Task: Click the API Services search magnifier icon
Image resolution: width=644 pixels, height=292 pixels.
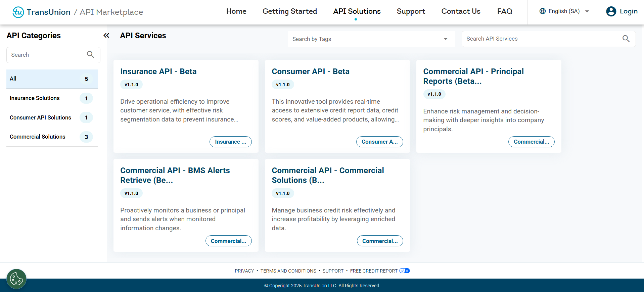Action: (626, 39)
